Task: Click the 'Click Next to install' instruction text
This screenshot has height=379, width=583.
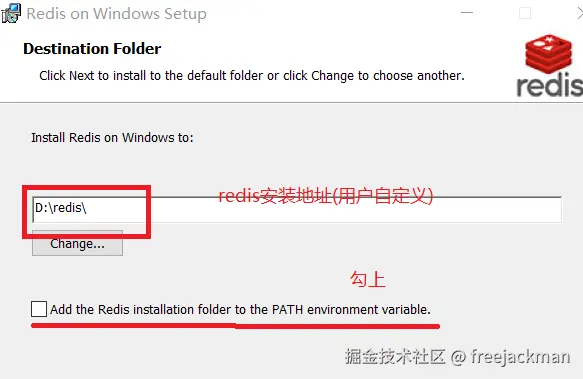Action: [x=252, y=76]
